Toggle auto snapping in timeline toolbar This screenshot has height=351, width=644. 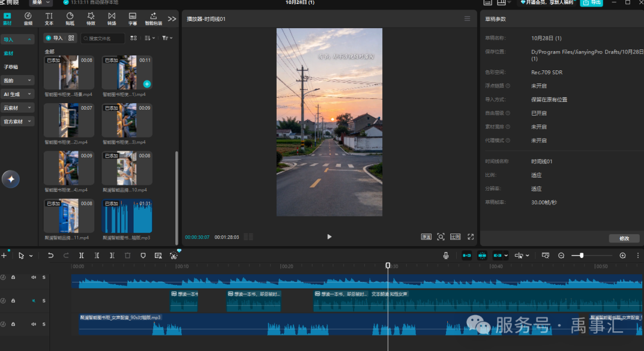482,255
